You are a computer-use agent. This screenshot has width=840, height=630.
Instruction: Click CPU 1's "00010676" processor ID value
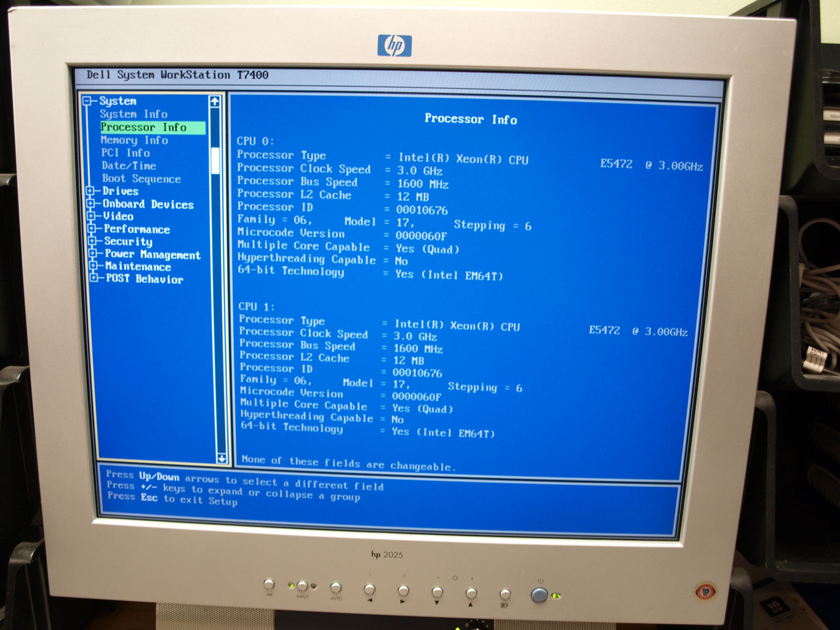point(417,373)
